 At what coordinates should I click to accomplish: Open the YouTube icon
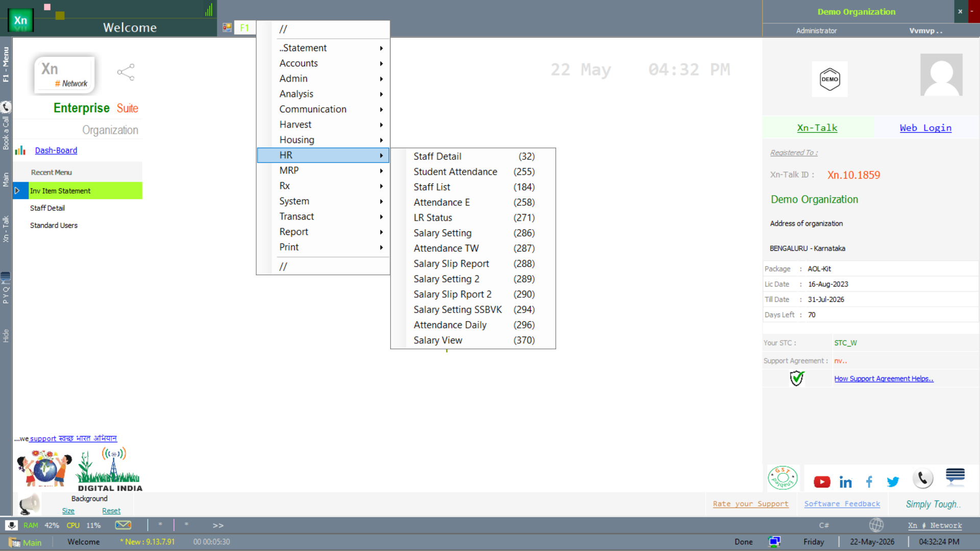[x=822, y=482]
